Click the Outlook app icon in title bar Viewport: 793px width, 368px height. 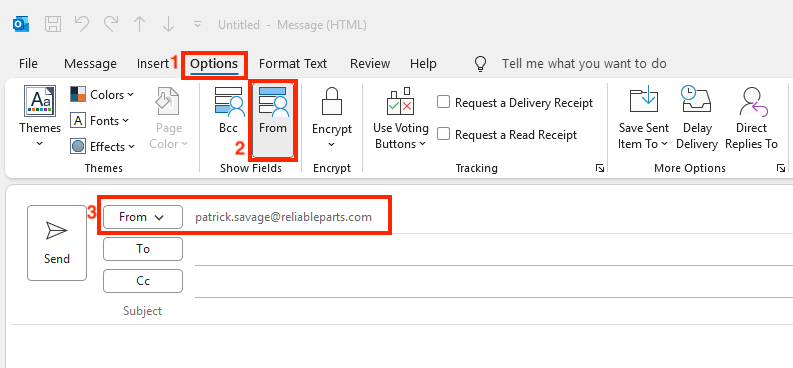point(21,24)
